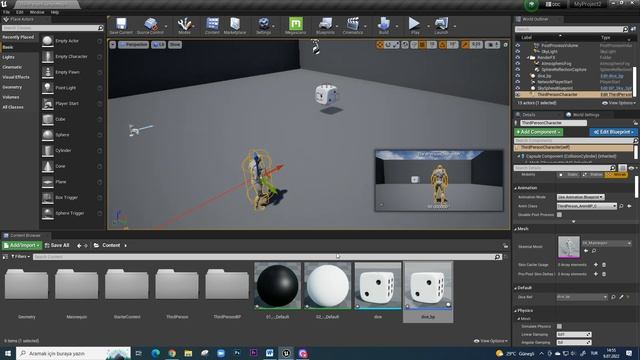Click the Movable mobility button
640x360 pixels.
[x=616, y=175]
